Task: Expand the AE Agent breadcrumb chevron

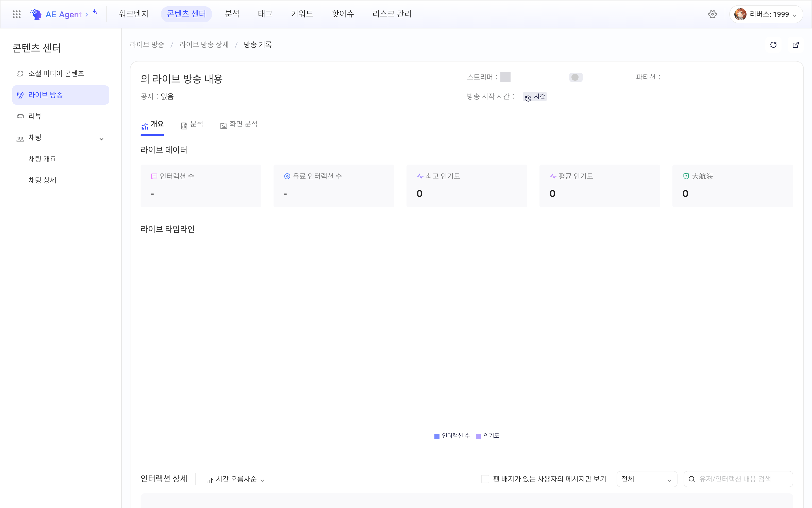Action: tap(87, 15)
